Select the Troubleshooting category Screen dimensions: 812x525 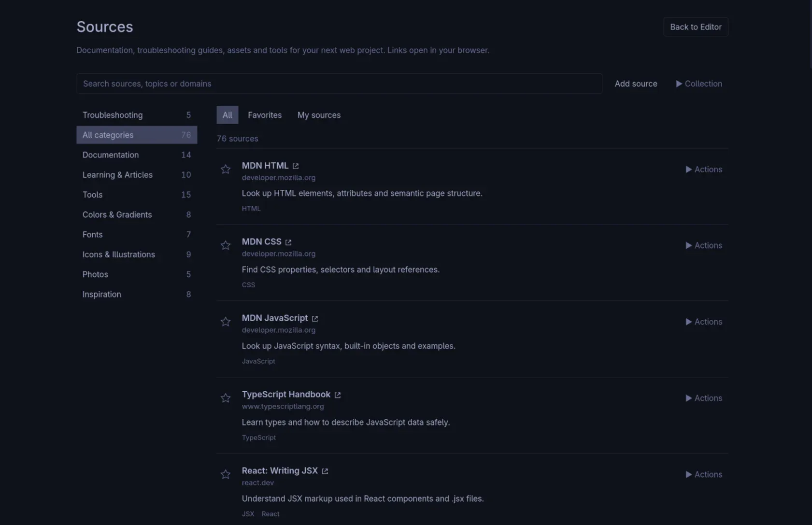pyautogui.click(x=137, y=115)
